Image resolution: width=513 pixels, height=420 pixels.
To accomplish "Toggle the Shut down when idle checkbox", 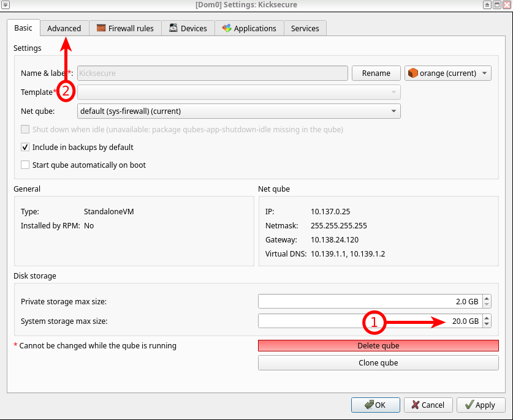I will [25, 129].
